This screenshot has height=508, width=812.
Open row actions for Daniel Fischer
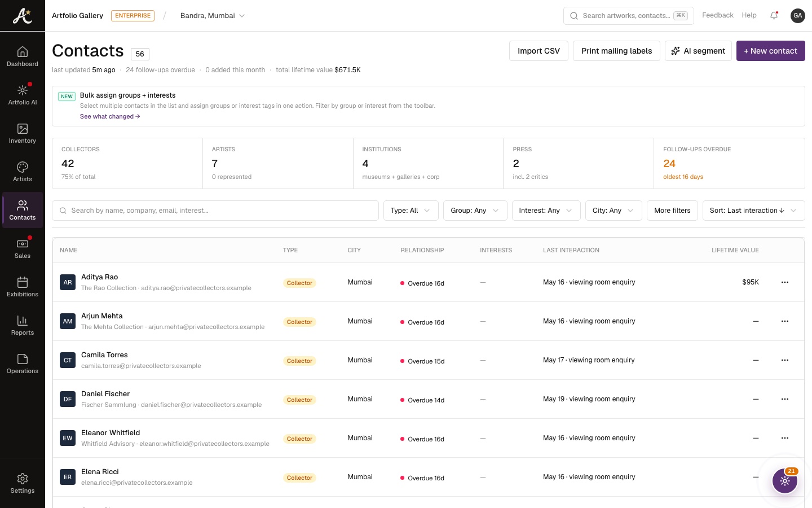tap(784, 399)
